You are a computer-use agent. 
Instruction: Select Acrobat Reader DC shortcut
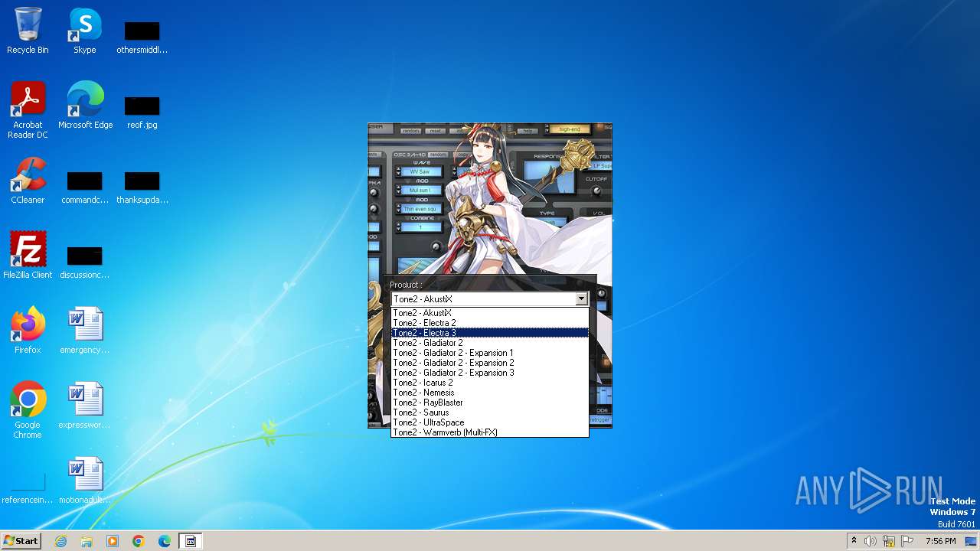28,110
